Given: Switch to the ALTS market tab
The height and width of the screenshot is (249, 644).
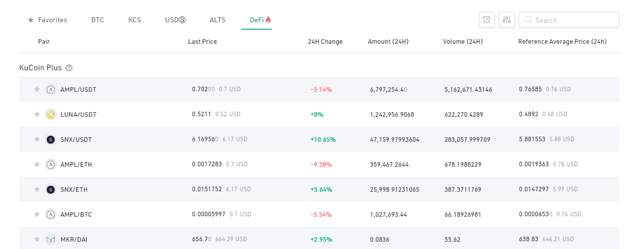Looking at the screenshot, I should pos(217,20).
